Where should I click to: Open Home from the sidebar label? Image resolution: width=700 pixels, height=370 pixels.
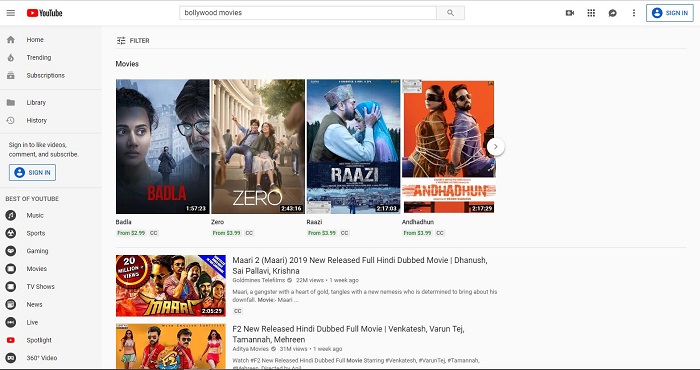click(35, 40)
